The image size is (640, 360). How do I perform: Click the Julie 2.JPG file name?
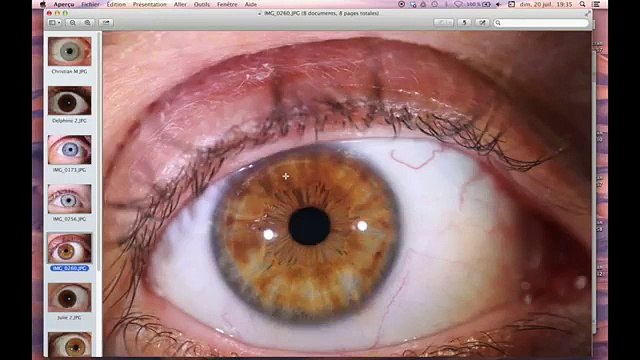(x=69, y=318)
